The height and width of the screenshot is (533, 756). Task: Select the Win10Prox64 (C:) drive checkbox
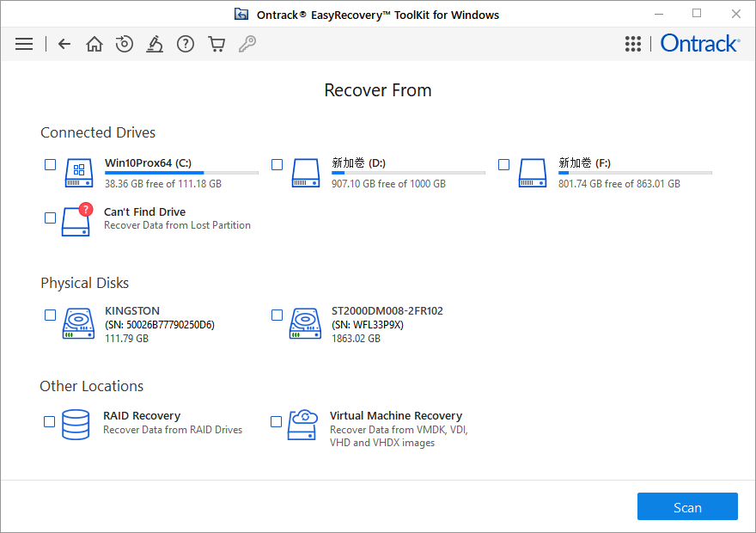50,164
